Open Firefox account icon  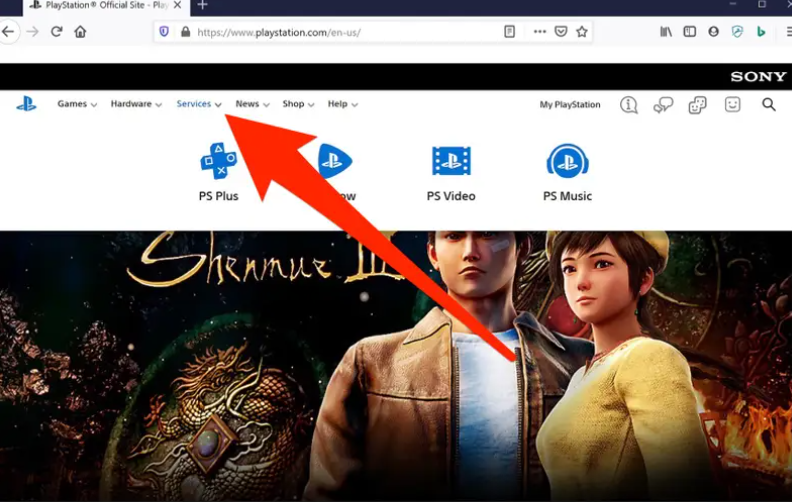(713, 32)
